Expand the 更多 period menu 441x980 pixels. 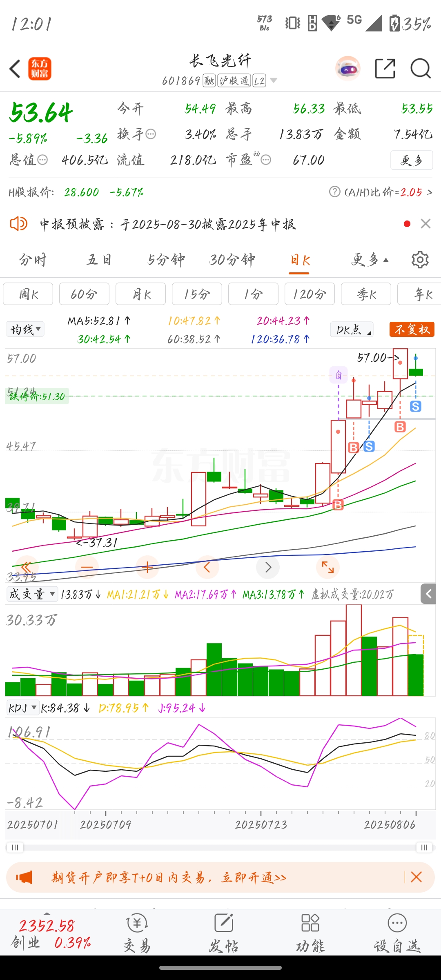(370, 260)
